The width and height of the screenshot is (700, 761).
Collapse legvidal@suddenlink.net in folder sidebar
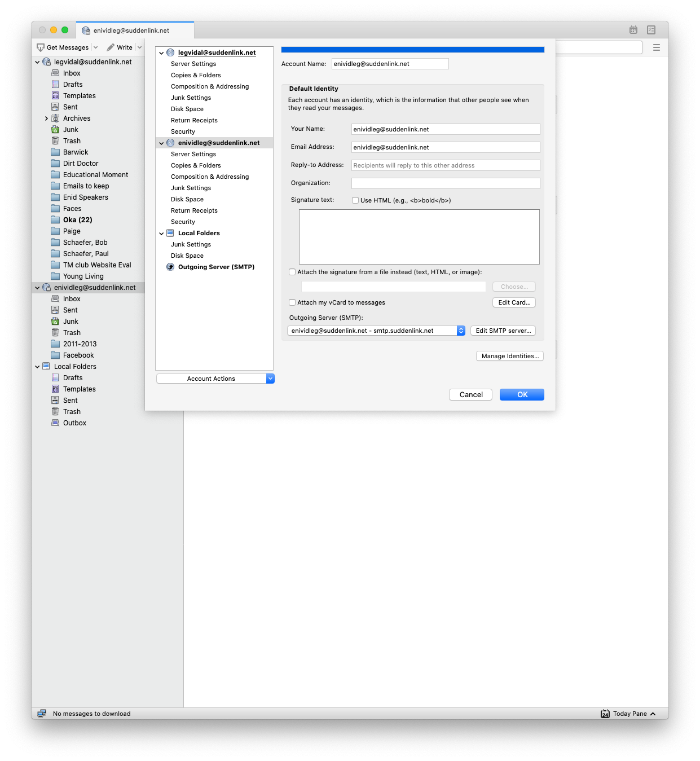point(38,62)
